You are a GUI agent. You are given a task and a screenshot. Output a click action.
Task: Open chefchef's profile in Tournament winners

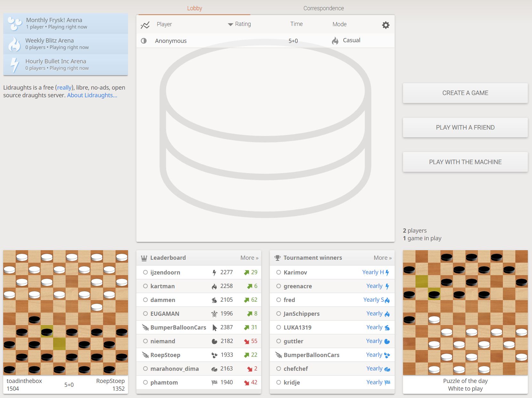296,369
